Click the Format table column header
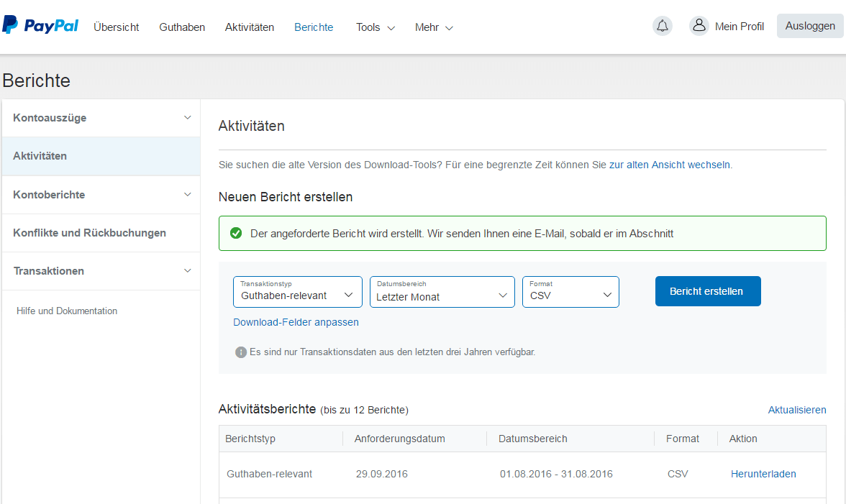846x504 pixels. [683, 439]
